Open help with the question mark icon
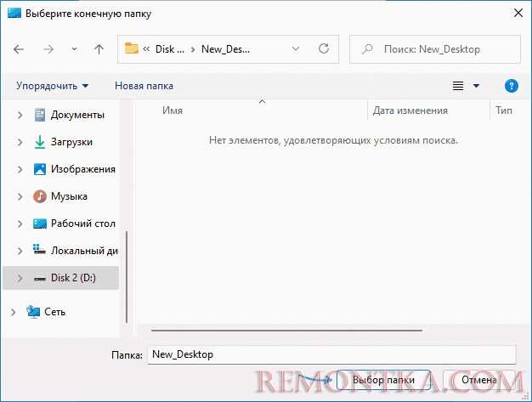532x402 pixels. click(x=511, y=86)
